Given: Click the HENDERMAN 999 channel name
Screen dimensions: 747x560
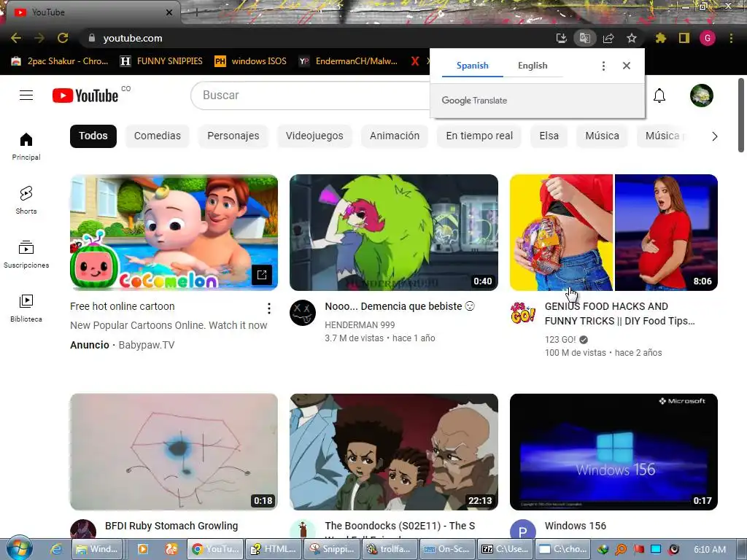Looking at the screenshot, I should click(360, 324).
